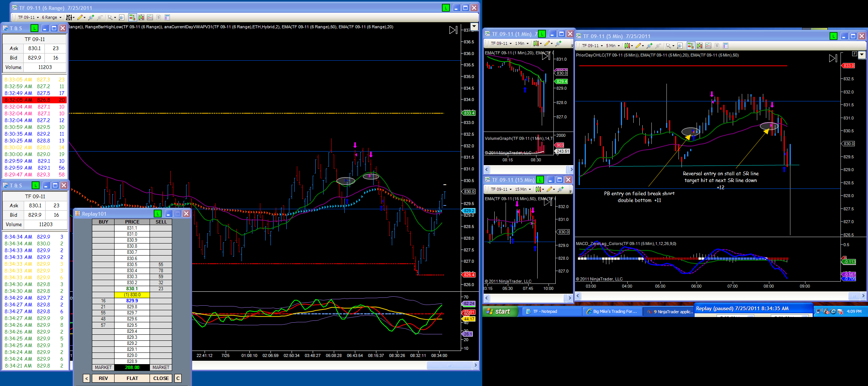
Task: Switch to Big Mike's Trading Forum taskbar item
Action: (612, 311)
